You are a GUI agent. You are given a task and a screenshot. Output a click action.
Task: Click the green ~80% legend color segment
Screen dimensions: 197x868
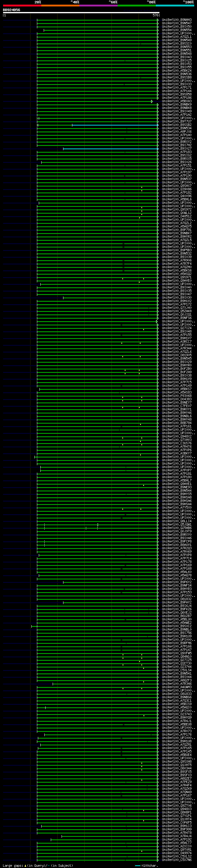(x=137, y=6)
